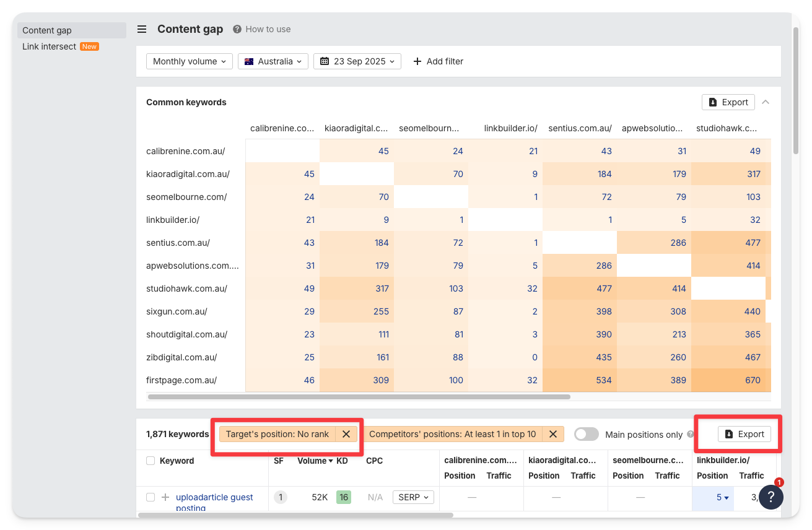Remove the Competitors' positions filter
The width and height of the screenshot is (812, 530).
[552, 434]
